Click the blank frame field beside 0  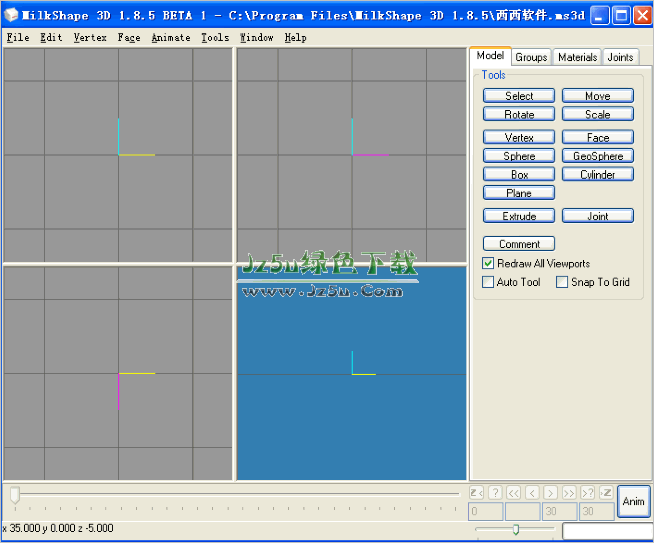[x=523, y=511]
